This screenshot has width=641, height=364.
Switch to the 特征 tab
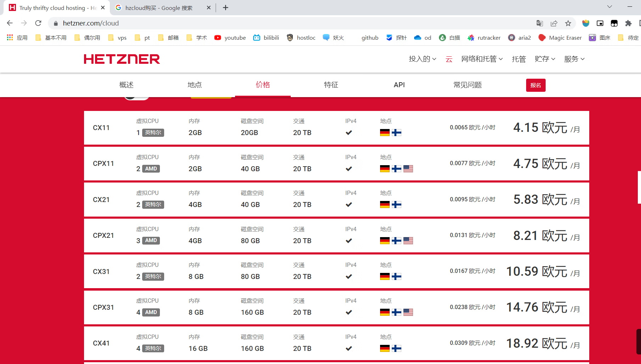(331, 85)
